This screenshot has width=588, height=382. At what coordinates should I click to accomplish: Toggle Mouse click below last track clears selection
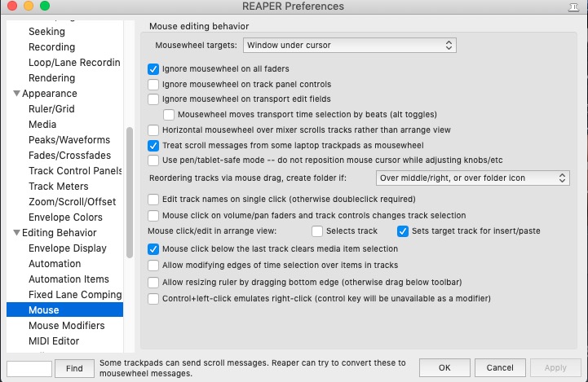tap(153, 249)
